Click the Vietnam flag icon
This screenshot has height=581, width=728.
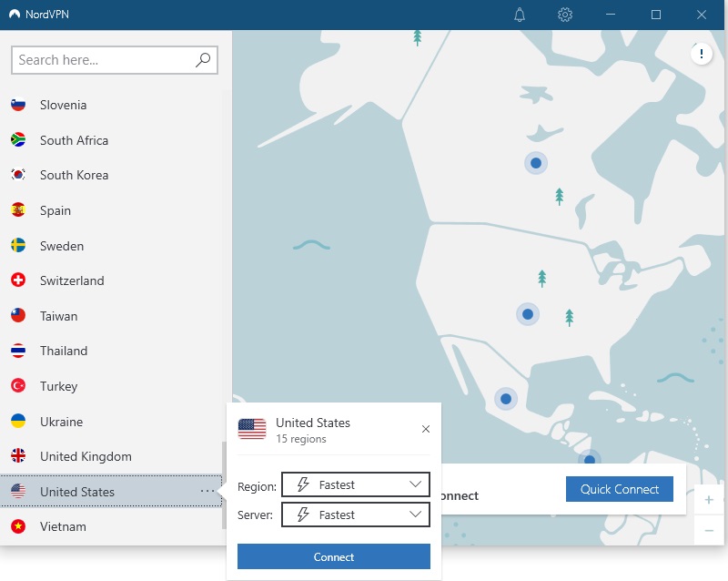click(x=18, y=526)
